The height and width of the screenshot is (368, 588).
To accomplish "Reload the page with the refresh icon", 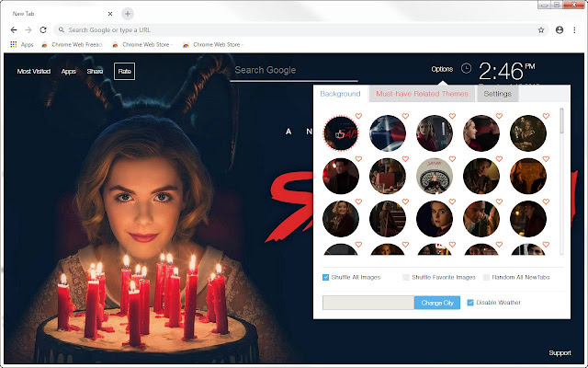I will click(43, 29).
